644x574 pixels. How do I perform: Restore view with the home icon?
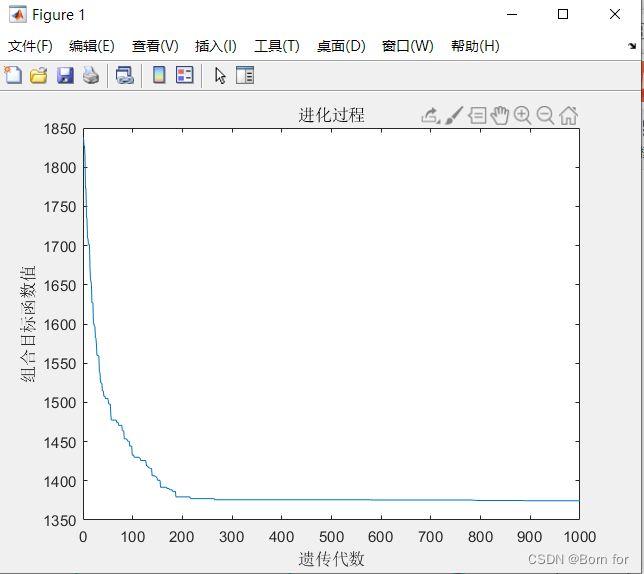coord(568,115)
